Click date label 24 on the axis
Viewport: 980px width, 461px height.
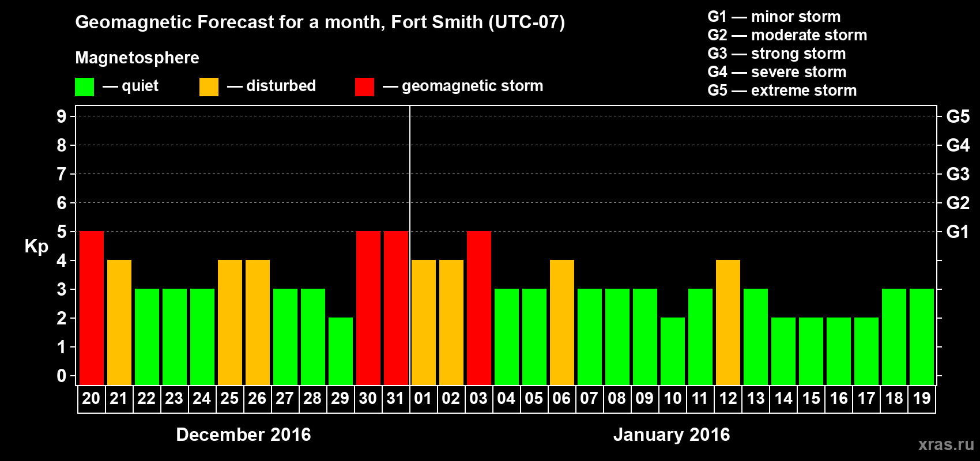(x=202, y=398)
